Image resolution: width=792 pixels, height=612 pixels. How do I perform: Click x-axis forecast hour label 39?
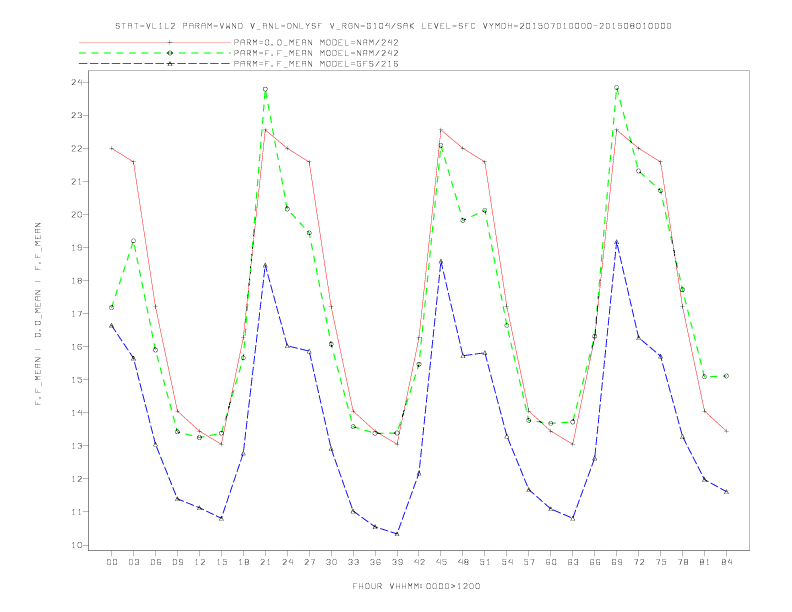pos(397,562)
